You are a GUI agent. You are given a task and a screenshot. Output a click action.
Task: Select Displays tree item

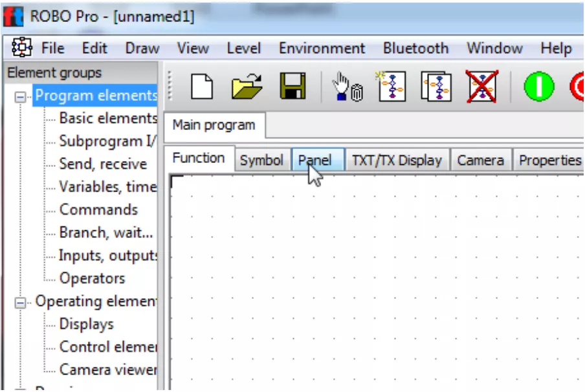[86, 324]
